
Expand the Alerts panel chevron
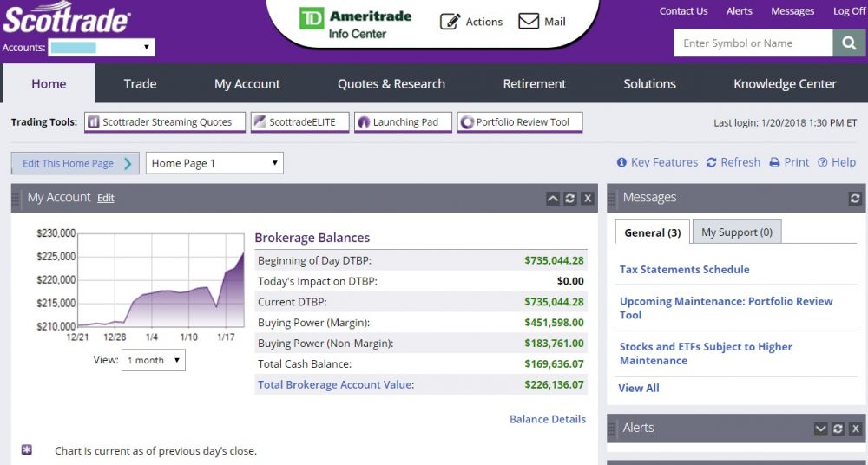(x=820, y=429)
